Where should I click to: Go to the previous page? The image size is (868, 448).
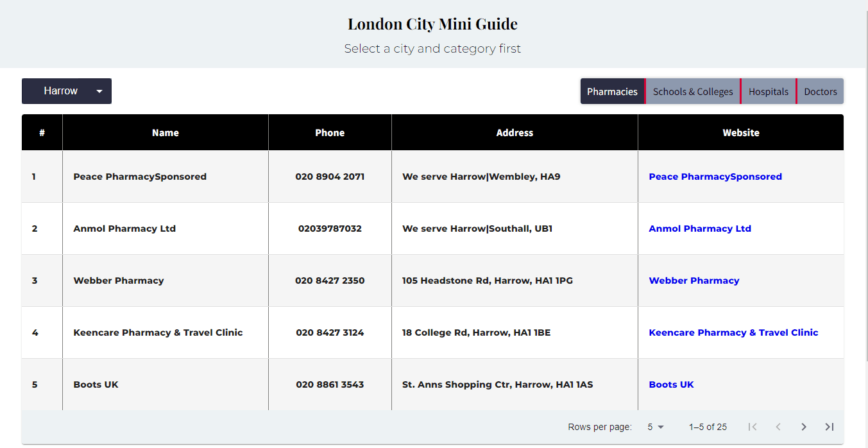778,426
